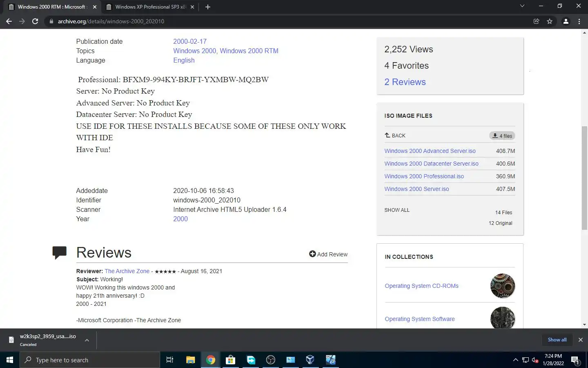Open the network tray icon
The height and width of the screenshot is (368, 588).
(526, 360)
